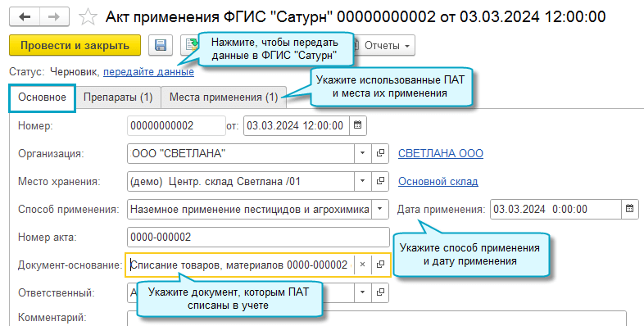
Task: Follow the СВЕТЛАНА ООО link
Action: tap(441, 153)
